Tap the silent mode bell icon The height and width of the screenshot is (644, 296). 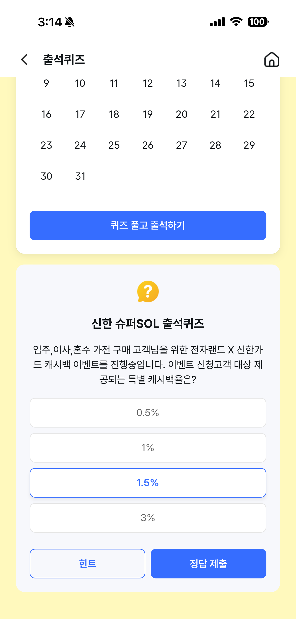point(70,22)
